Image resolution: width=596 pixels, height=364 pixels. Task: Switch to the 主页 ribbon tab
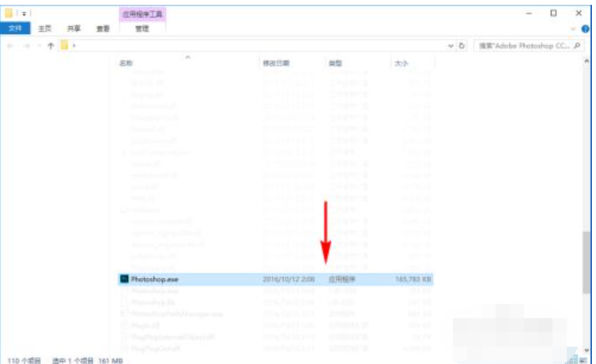45,28
